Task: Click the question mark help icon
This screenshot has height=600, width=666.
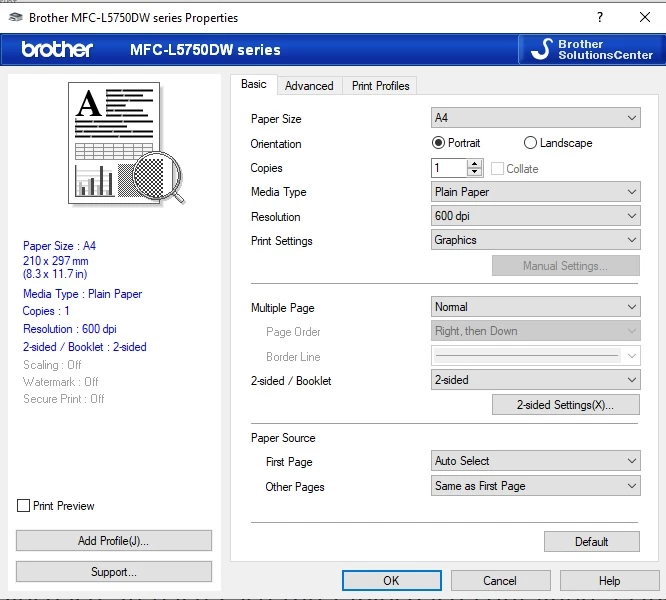Action: (599, 17)
